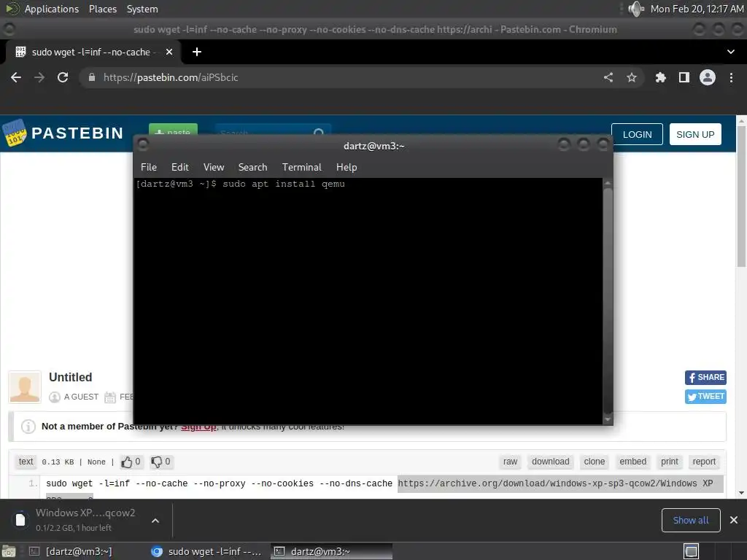Click the text syntax label button
The width and height of the screenshot is (747, 560).
click(26, 462)
